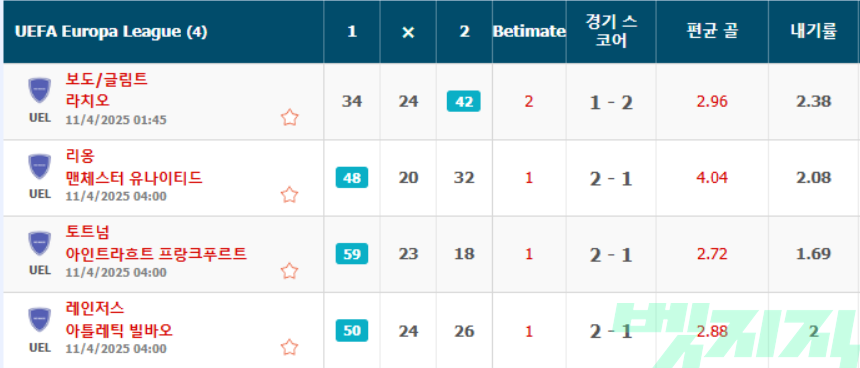860x368 pixels.
Task: Click the UEL shield icon beside 보도/글림트
Action: pyautogui.click(x=39, y=90)
